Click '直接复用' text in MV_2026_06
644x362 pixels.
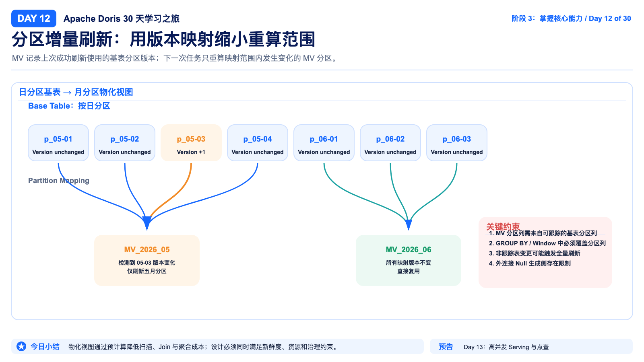point(409,271)
